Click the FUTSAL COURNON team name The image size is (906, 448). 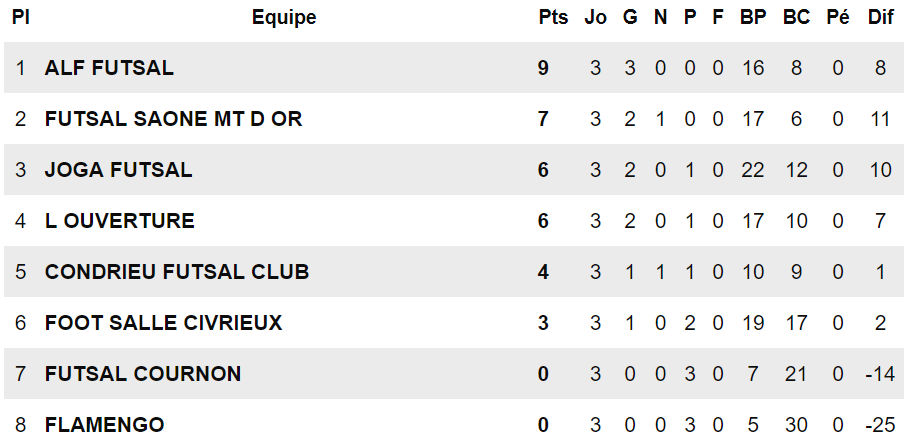pyautogui.click(x=143, y=374)
